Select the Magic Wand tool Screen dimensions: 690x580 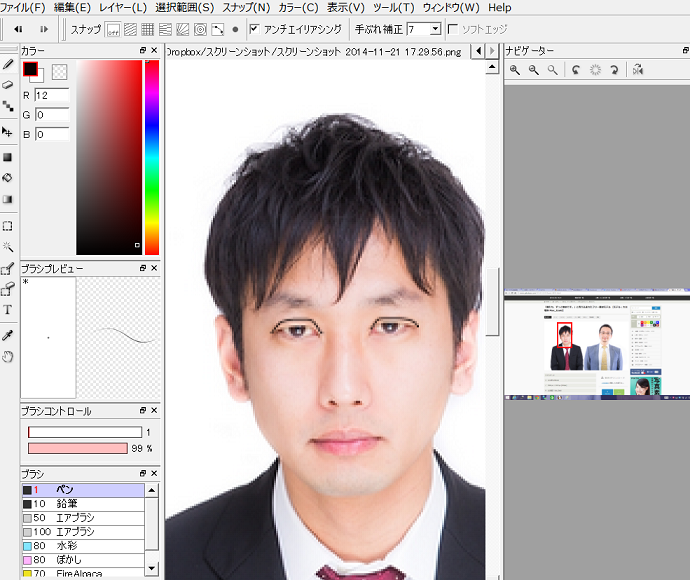pyautogui.click(x=8, y=246)
